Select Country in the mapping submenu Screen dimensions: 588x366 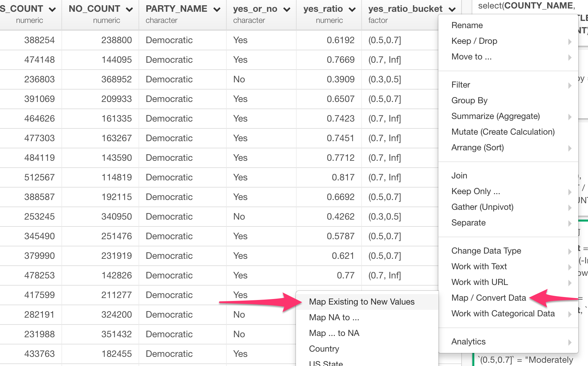pos(324,348)
